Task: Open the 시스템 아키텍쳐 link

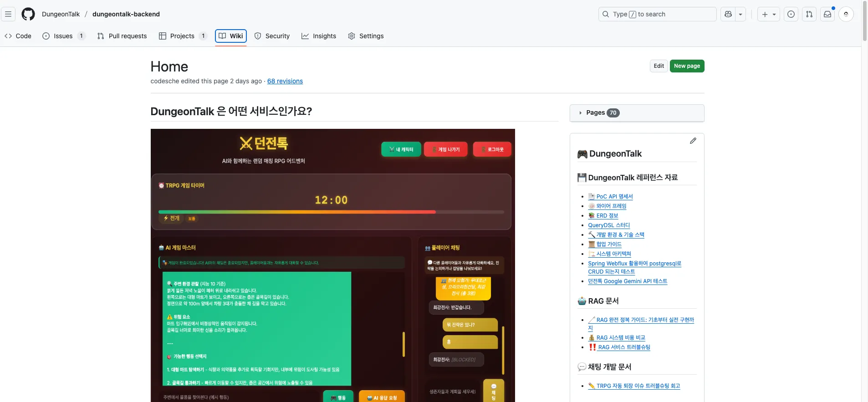Action: click(x=609, y=254)
